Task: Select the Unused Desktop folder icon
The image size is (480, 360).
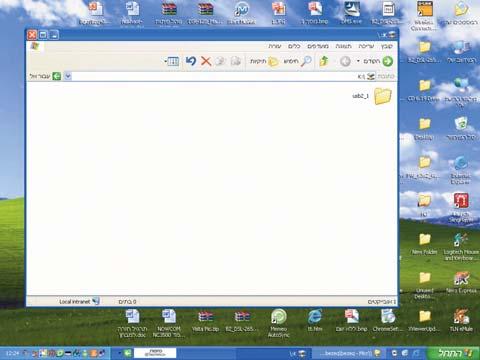Action: tap(424, 285)
